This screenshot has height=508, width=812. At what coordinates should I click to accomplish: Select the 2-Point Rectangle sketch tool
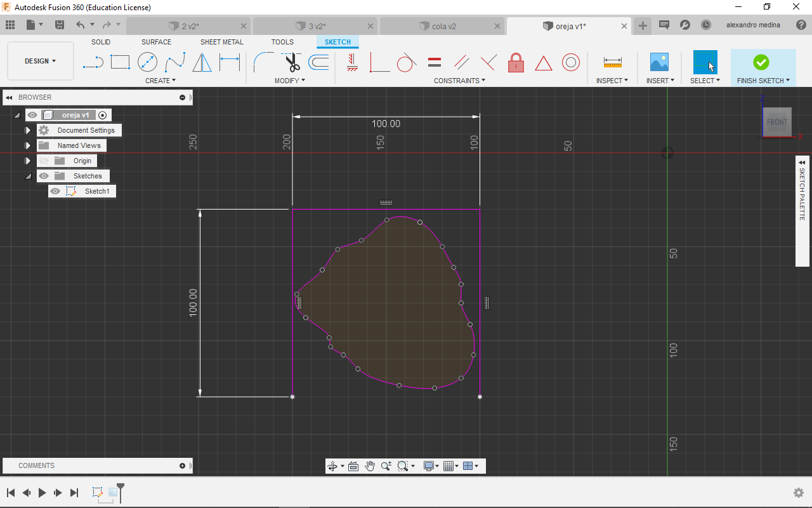[x=120, y=62]
